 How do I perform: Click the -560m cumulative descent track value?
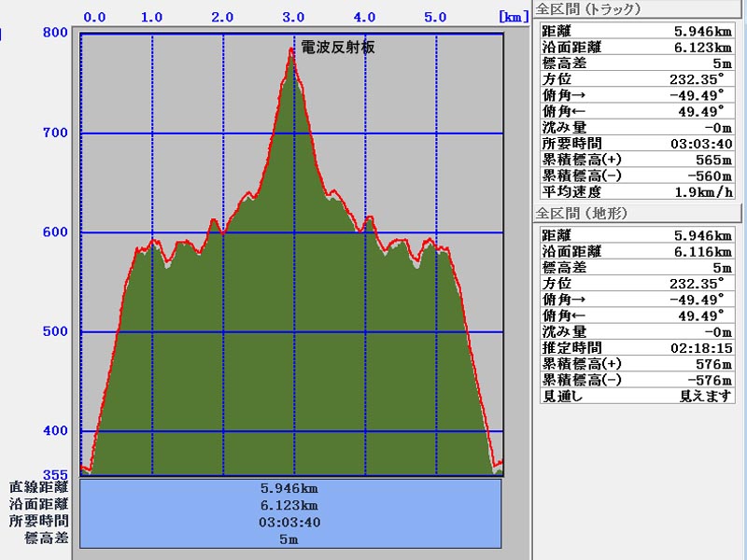click(709, 175)
